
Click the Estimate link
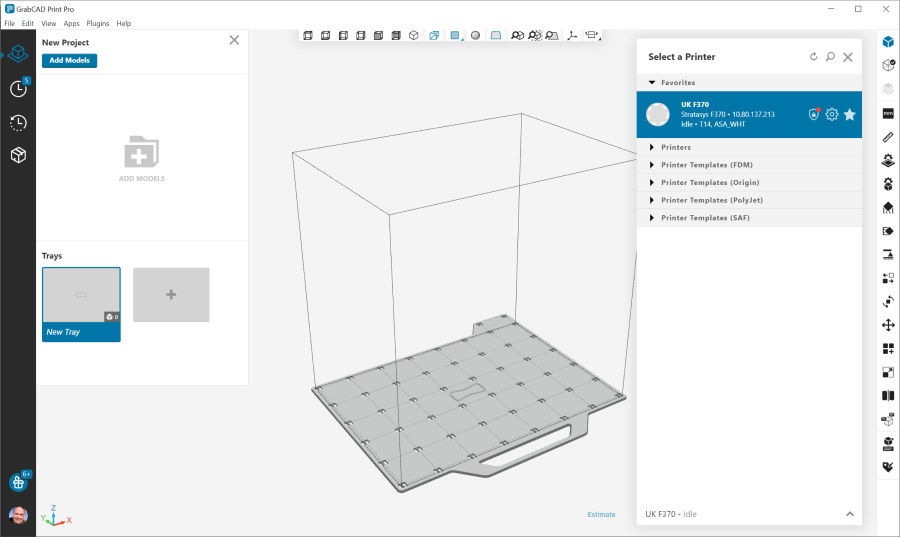601,515
